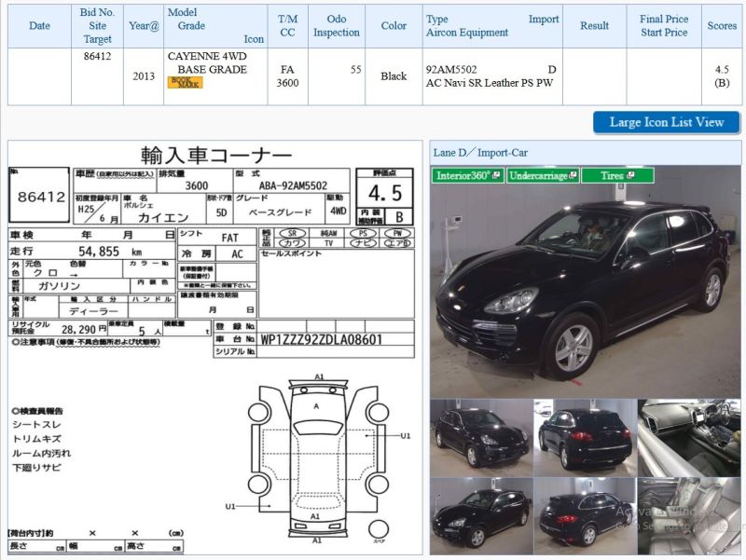Click the 86412 lot number box on sheet

pyautogui.click(x=39, y=195)
